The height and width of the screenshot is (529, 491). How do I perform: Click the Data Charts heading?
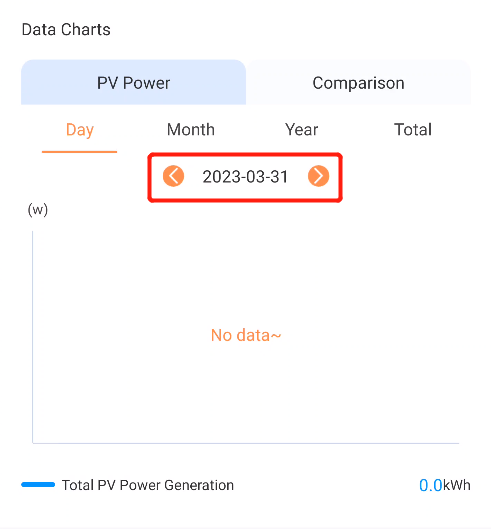click(x=66, y=29)
